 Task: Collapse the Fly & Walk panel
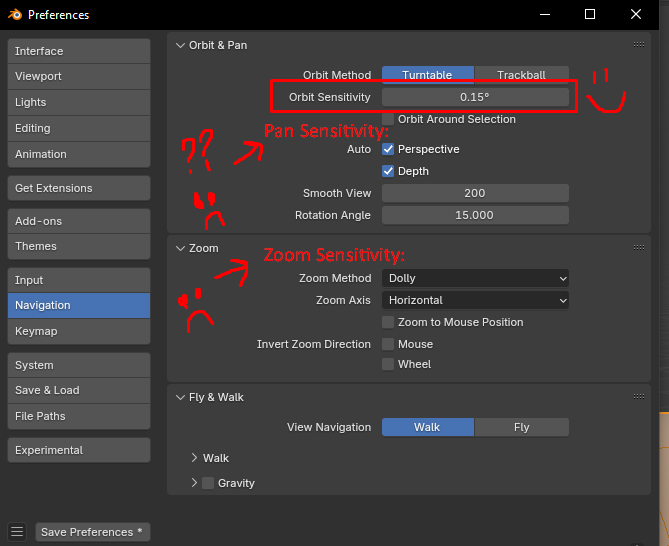coord(180,397)
